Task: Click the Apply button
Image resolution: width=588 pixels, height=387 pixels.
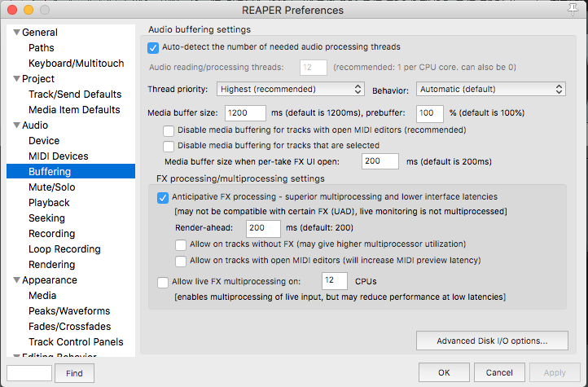Action: (x=555, y=372)
